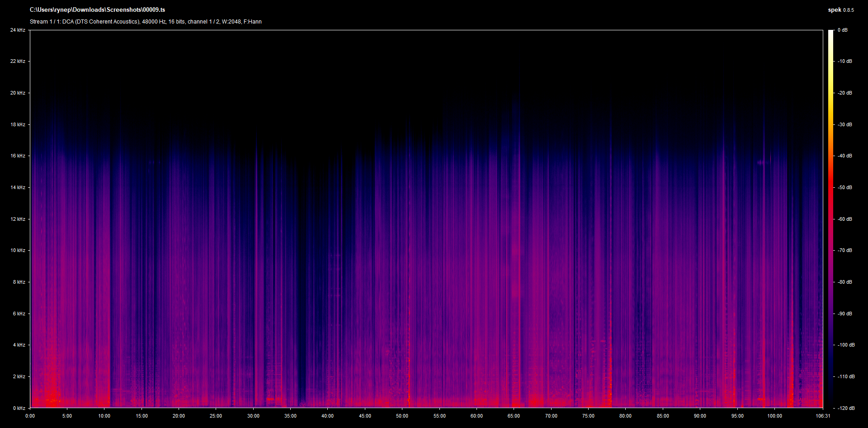Image resolution: width=868 pixels, height=428 pixels.
Task: Click the 45:00 time axis label
Action: 365,416
